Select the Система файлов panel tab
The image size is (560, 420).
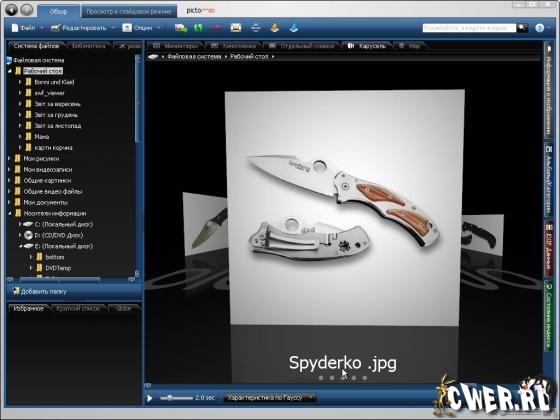tap(36, 46)
